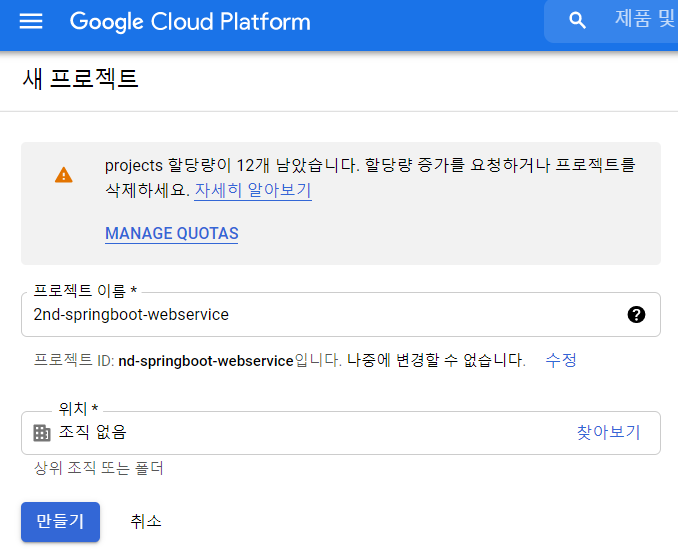This screenshot has width=678, height=554.
Task: Click project ID text nd-springboot-webservice
Action: [x=206, y=361]
